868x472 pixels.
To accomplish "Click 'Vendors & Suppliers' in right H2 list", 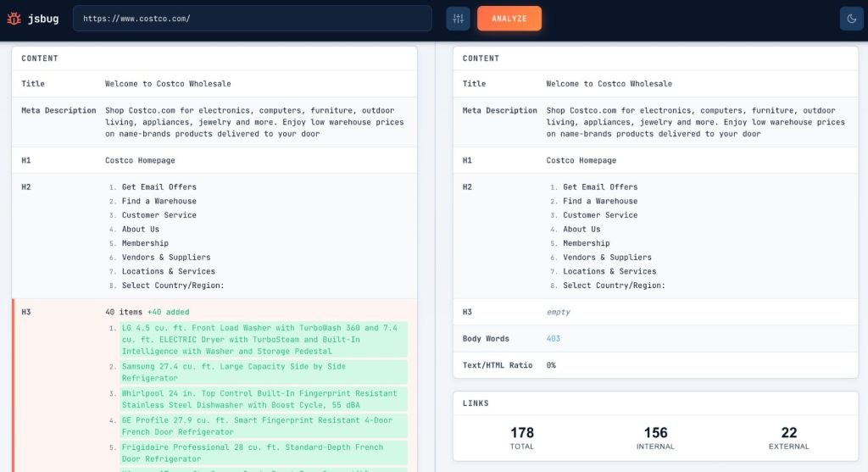I will (607, 258).
